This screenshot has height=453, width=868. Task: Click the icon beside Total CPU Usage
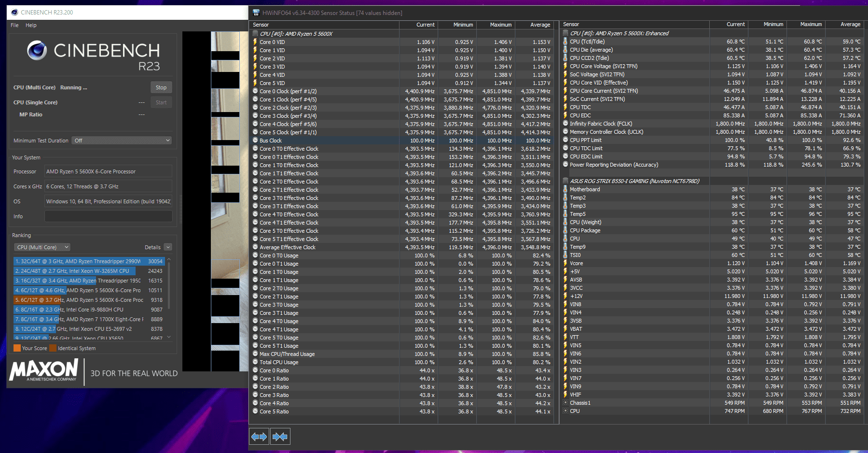point(255,362)
